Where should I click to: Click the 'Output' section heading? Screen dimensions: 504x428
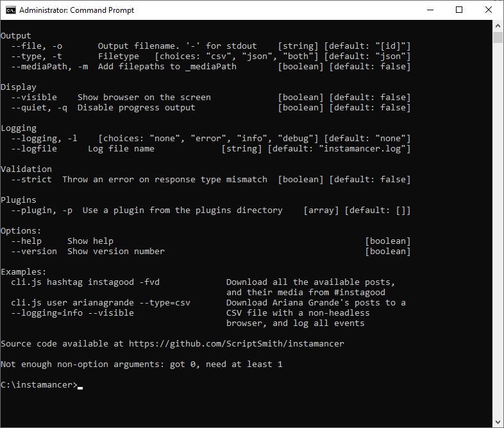point(16,36)
